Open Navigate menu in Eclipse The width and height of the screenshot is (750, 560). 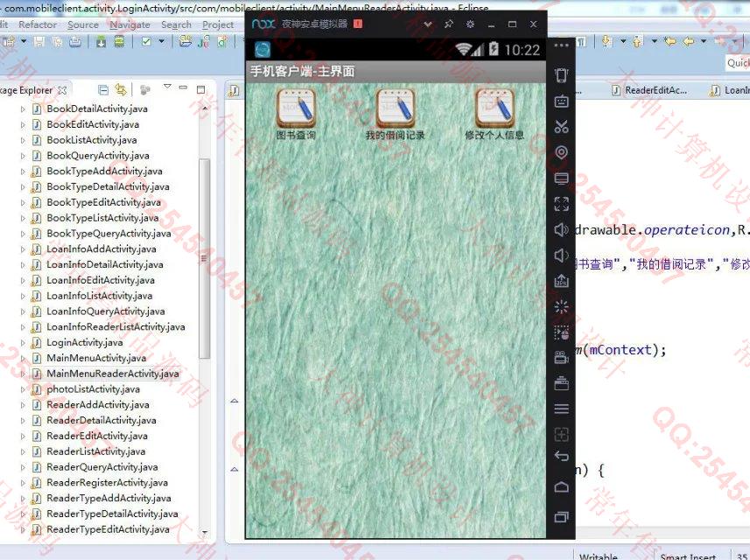click(130, 24)
